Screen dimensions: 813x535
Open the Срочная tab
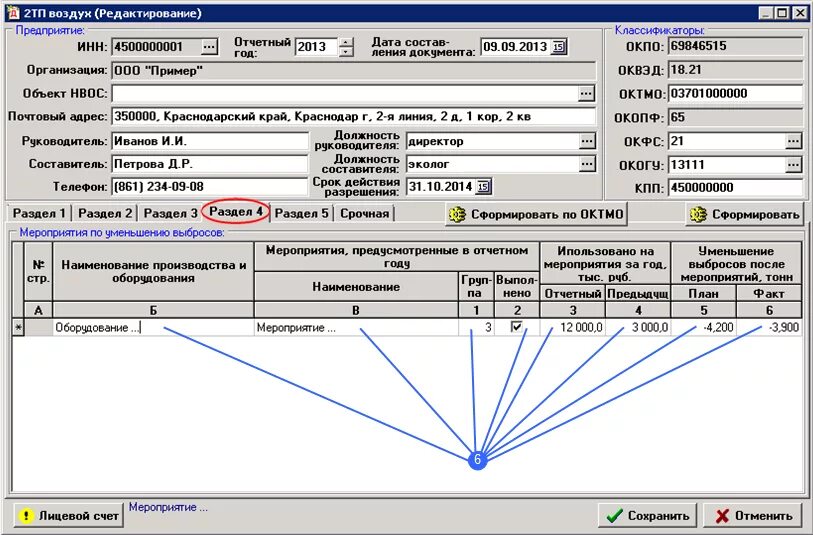[365, 213]
